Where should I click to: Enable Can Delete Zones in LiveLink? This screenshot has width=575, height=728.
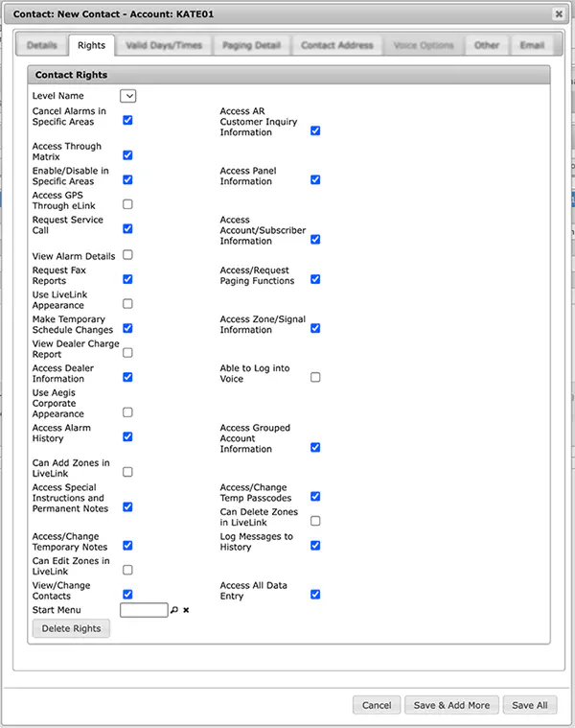[x=315, y=521]
